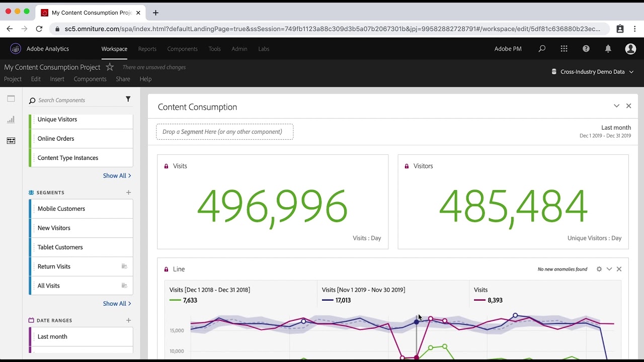The width and height of the screenshot is (644, 362).
Task: Open Chrome's three-dot menu
Action: click(635, 29)
